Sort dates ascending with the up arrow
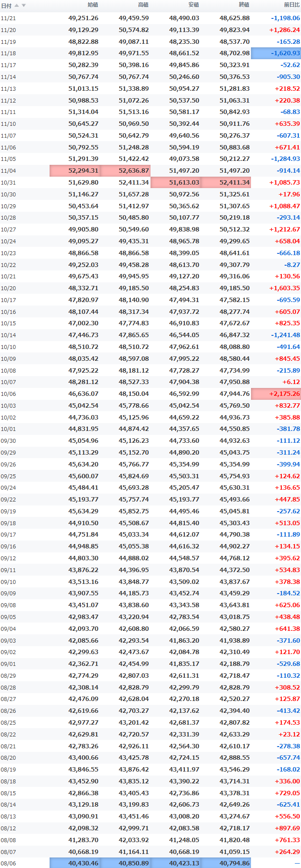 17,5
